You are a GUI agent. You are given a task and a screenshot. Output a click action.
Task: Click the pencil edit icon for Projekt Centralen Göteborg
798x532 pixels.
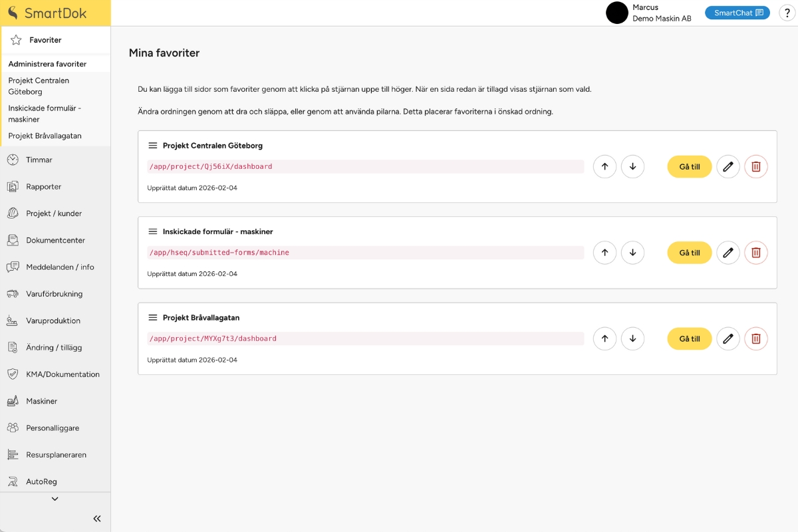[x=728, y=166]
